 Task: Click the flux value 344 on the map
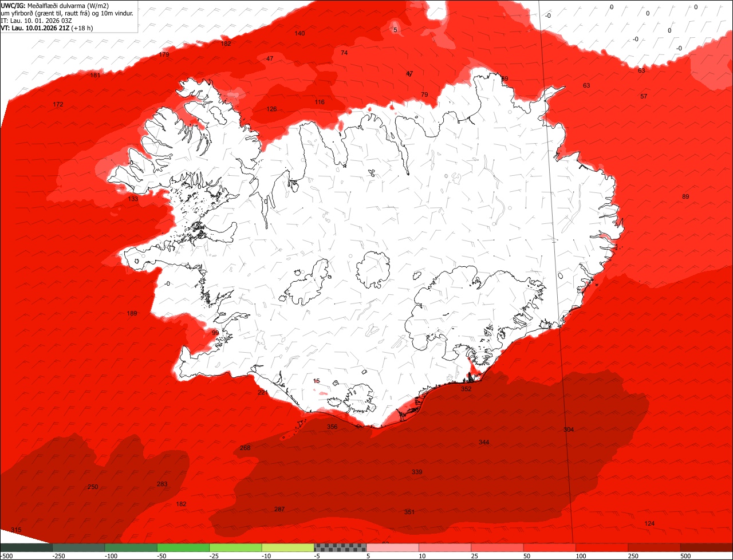coord(484,442)
